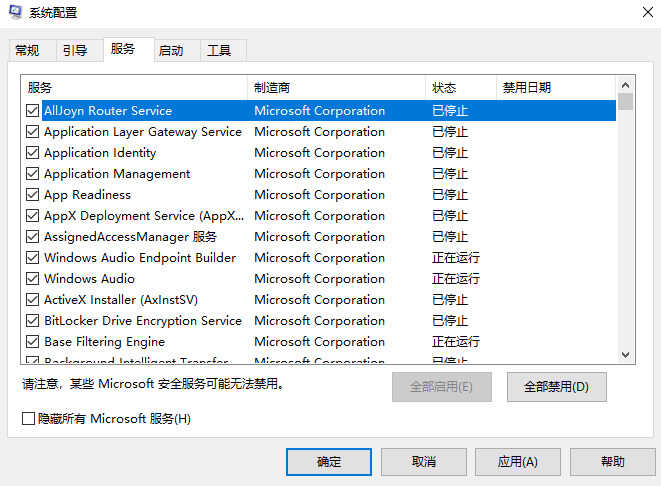This screenshot has height=486, width=661.
Task: Click the 取消 button
Action: [423, 461]
